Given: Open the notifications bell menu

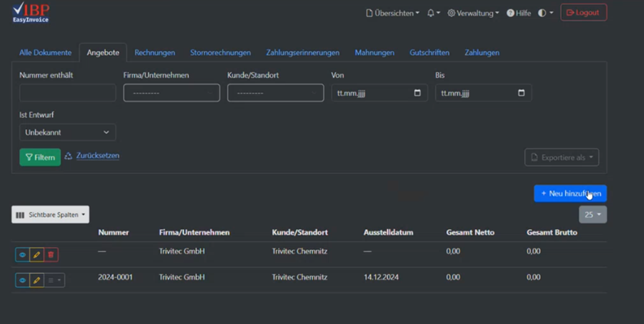Looking at the screenshot, I should click(433, 13).
